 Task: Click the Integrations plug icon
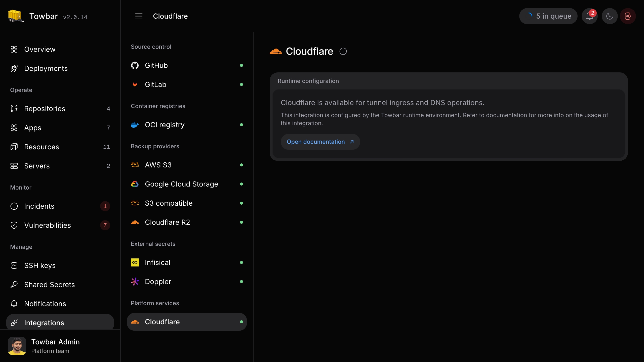pos(14,323)
